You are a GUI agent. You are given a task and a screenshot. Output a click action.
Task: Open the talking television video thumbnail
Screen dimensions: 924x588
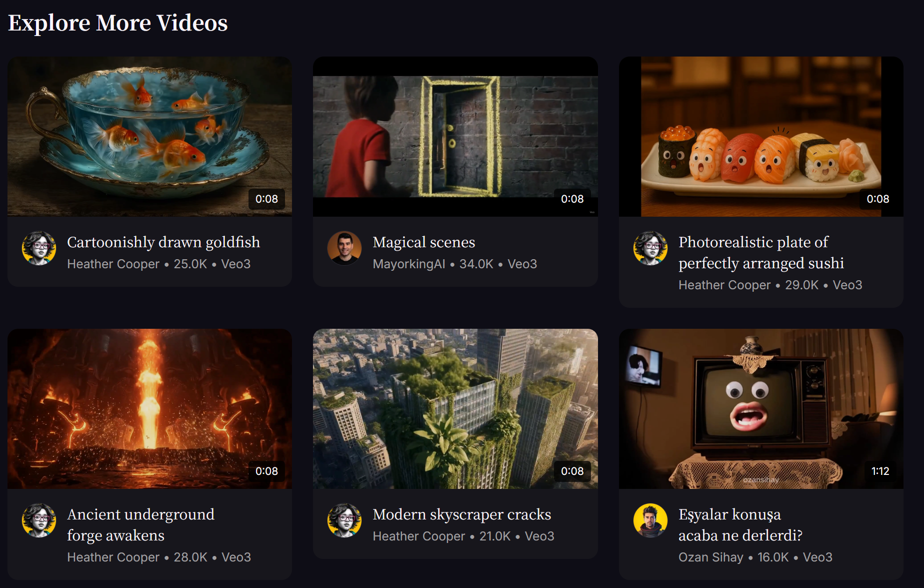click(761, 409)
